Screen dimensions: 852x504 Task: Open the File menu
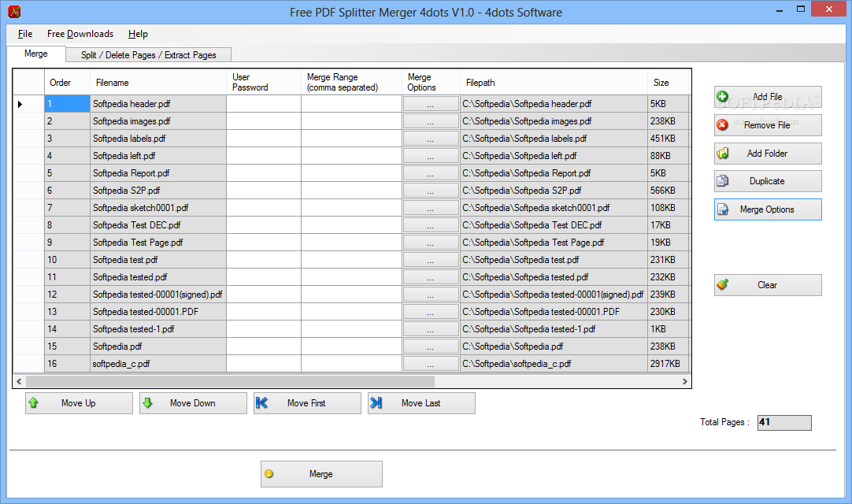[25, 34]
